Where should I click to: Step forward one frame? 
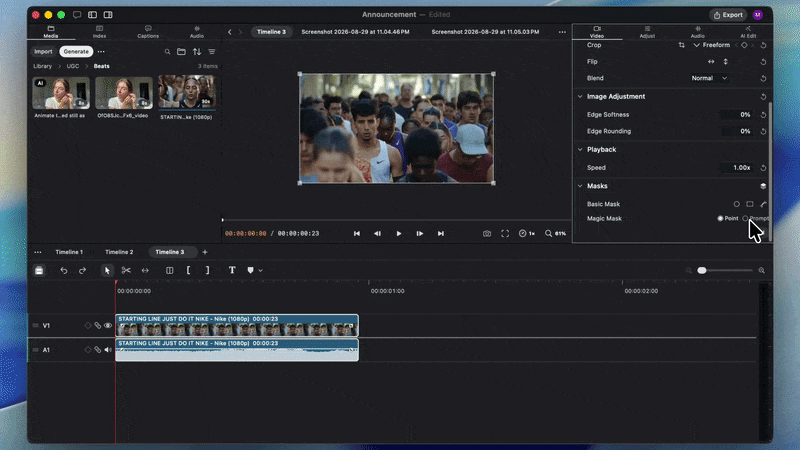[419, 233]
